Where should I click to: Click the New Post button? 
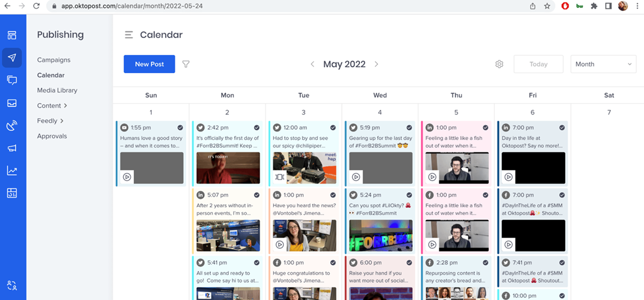click(x=150, y=64)
